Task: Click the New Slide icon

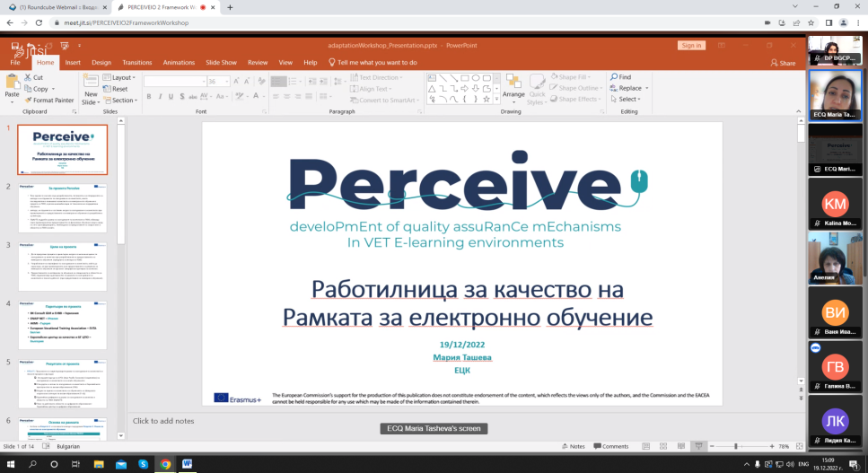Action: (x=91, y=82)
